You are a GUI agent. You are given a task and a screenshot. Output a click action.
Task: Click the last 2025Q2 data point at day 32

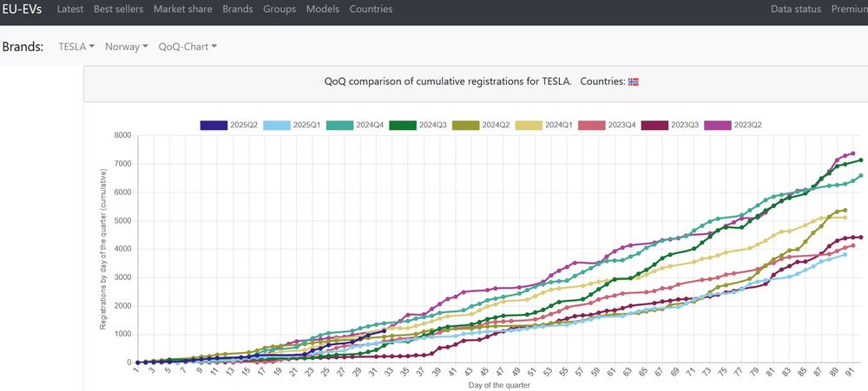pyautogui.click(x=385, y=330)
